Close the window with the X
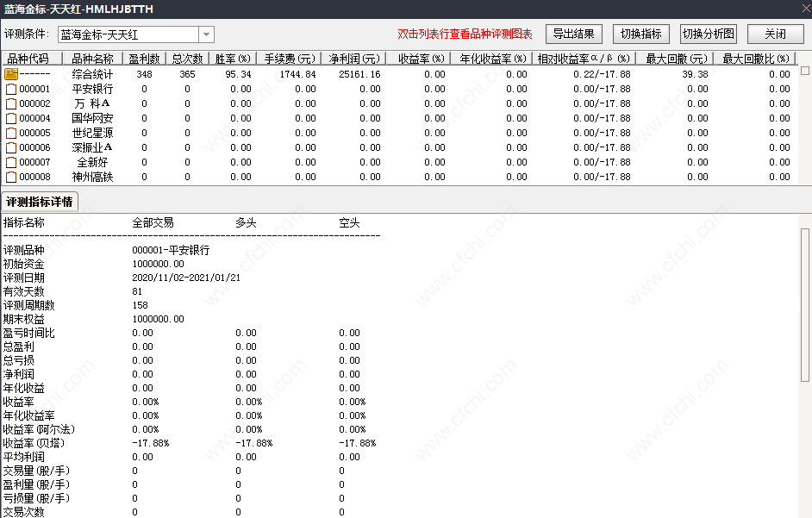The height and width of the screenshot is (518, 812). (806, 9)
